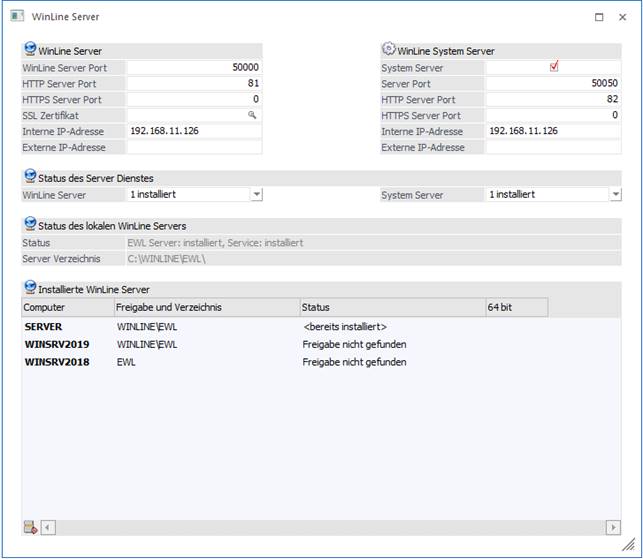Click the Installierte WinLine Server section icon
This screenshot has height=559, width=643.
[x=29, y=287]
